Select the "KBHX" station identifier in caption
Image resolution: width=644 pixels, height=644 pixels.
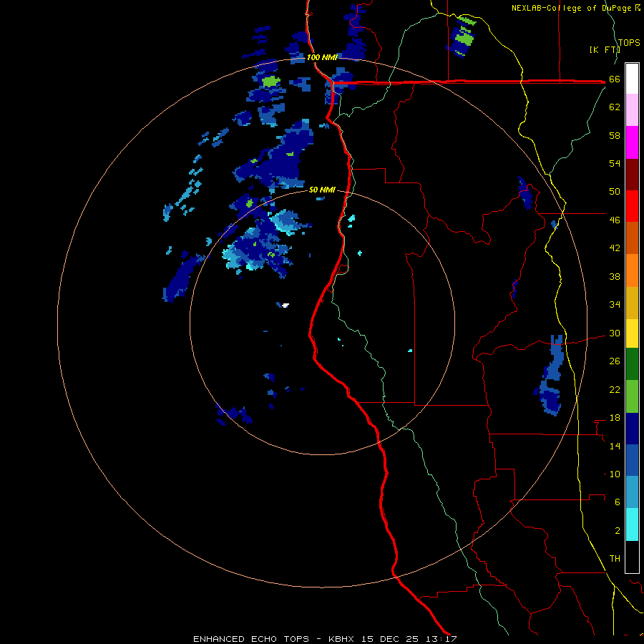pos(343,639)
